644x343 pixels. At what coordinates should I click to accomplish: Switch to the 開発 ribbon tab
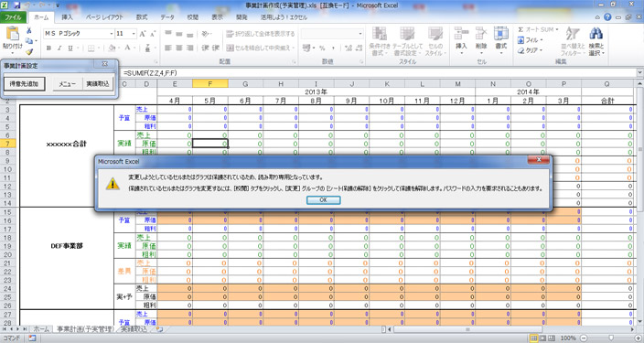(x=241, y=17)
